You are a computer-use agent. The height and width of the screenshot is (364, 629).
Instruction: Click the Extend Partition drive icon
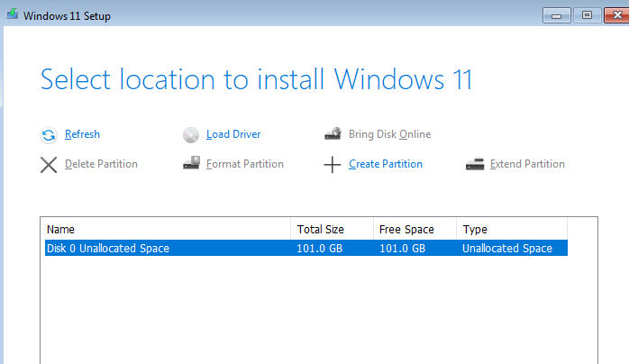click(475, 164)
